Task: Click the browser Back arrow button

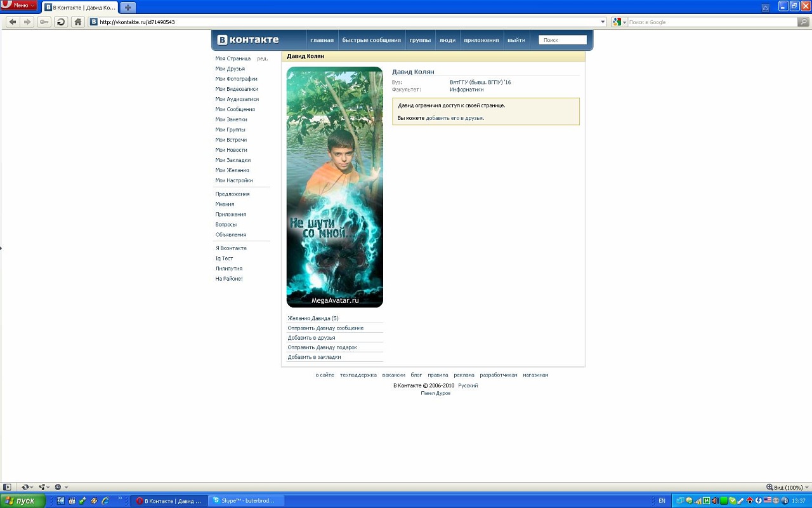Action: pyautogui.click(x=13, y=22)
